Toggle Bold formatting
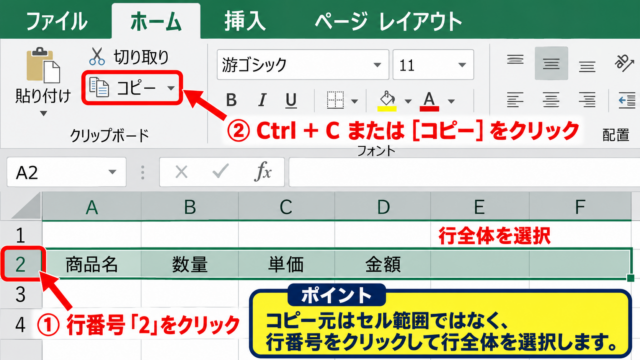 click(x=231, y=100)
